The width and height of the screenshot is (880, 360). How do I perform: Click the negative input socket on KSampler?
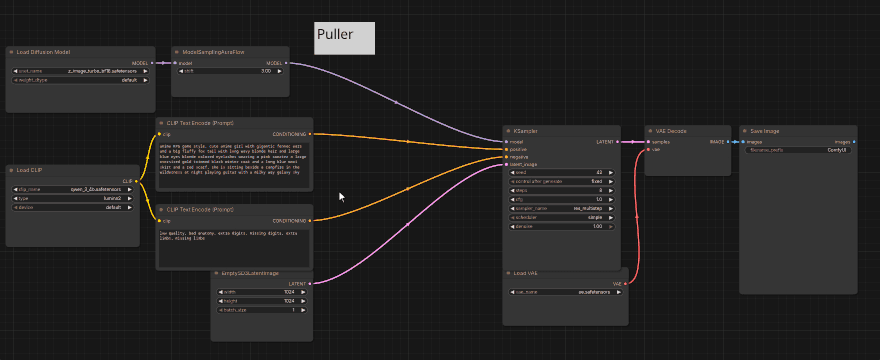(x=506, y=157)
